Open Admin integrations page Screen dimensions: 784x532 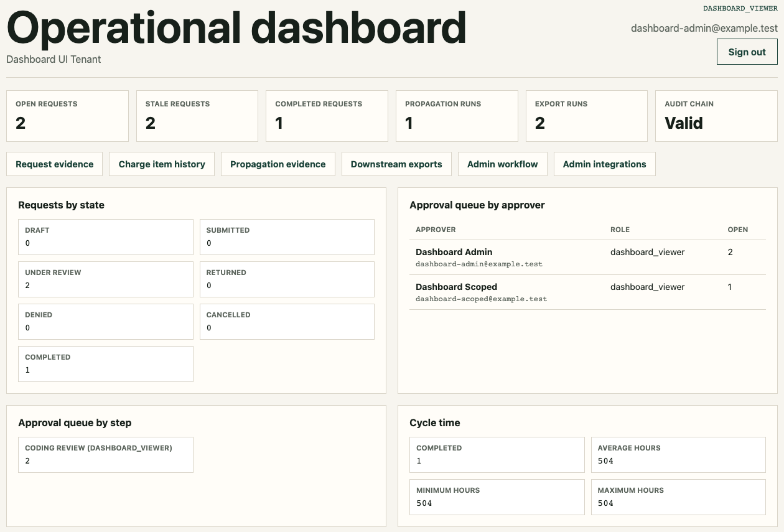tap(604, 164)
